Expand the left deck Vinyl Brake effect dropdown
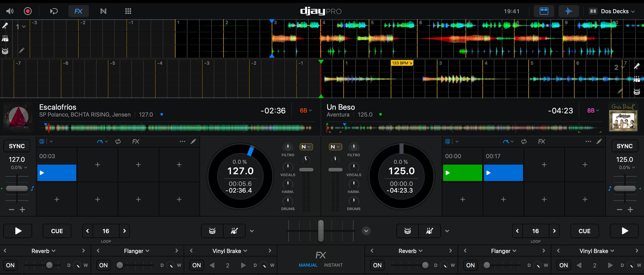The height and width of the screenshot is (275, 644). (230, 251)
